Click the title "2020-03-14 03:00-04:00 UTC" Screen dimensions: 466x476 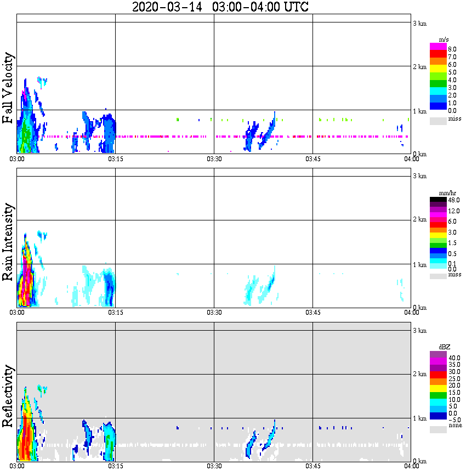(220, 7)
